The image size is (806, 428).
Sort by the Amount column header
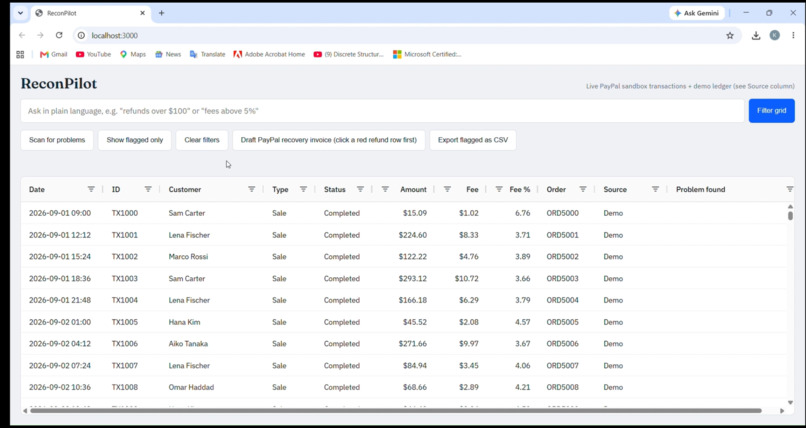pyautogui.click(x=413, y=190)
